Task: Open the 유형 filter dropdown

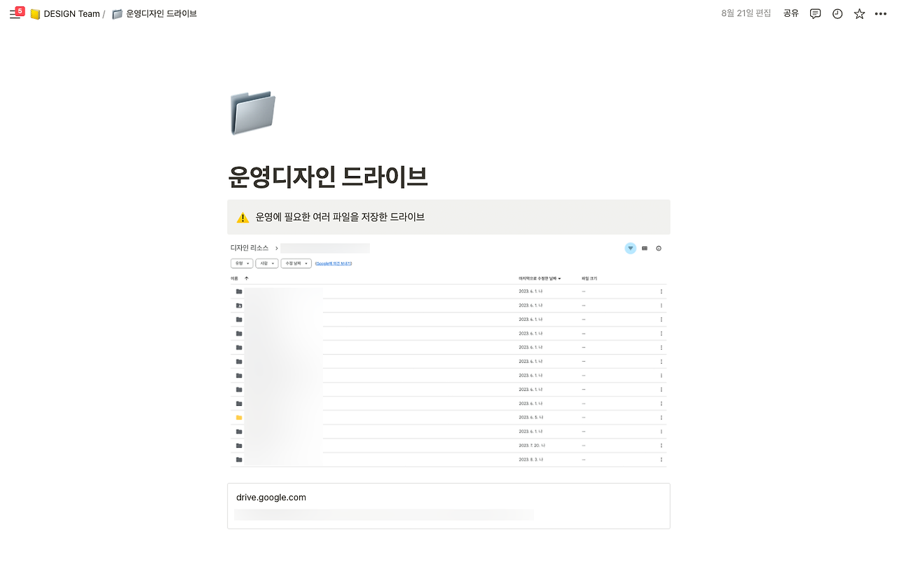Action: tap(242, 264)
